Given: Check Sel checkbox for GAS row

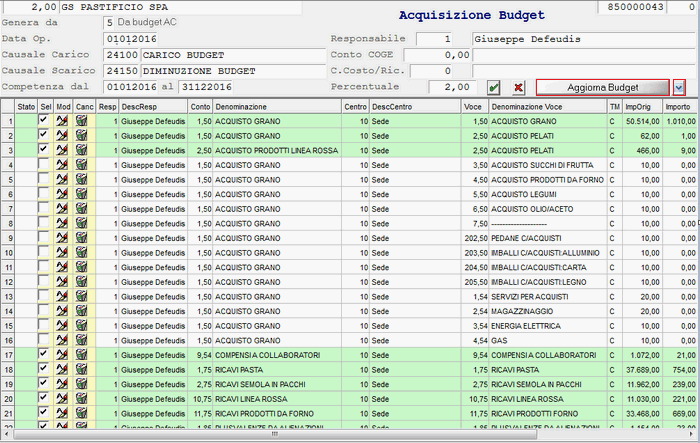Looking at the screenshot, I should pos(44,339).
